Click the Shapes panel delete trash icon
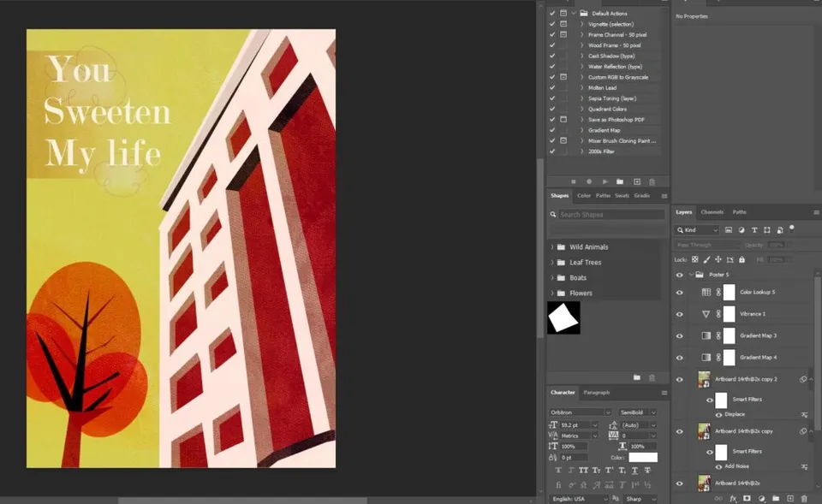The height and width of the screenshot is (504, 822). pos(652,377)
